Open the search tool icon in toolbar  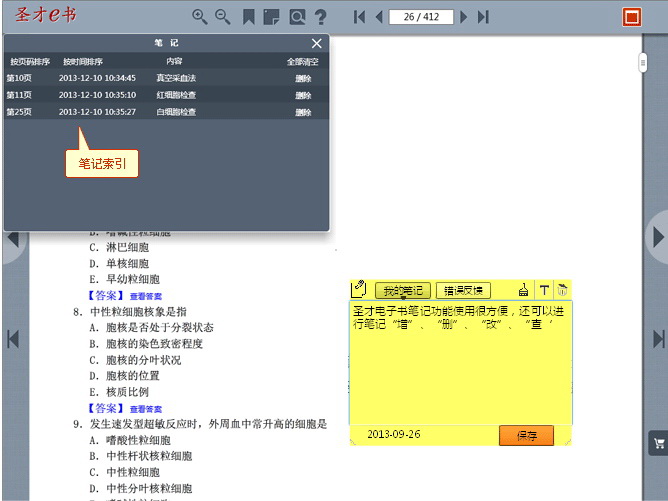click(297, 17)
